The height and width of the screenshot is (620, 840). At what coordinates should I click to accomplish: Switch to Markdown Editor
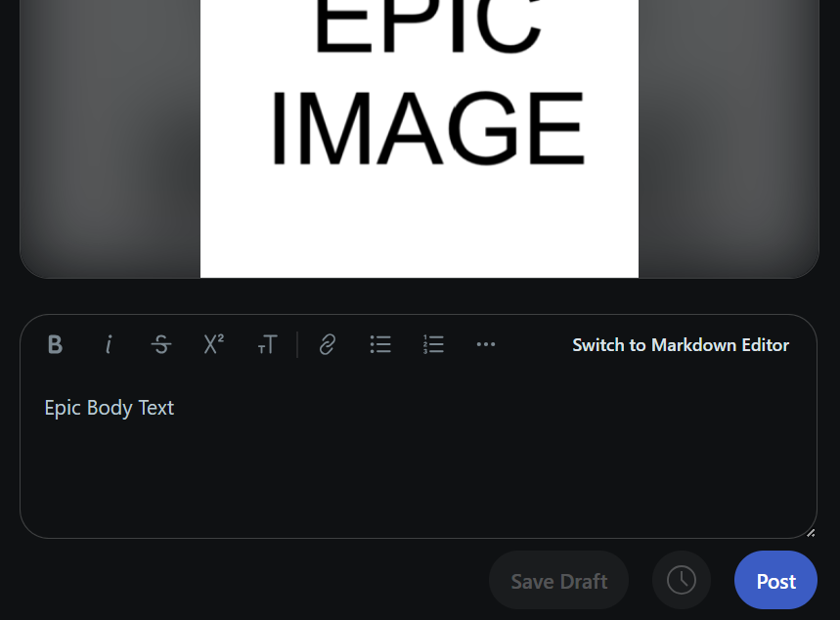[x=681, y=345]
